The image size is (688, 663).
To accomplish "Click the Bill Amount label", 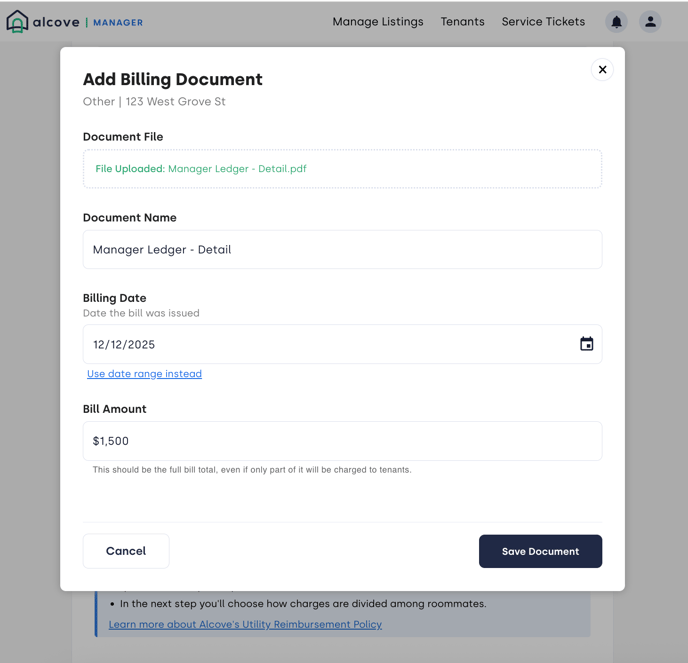I will click(114, 409).
